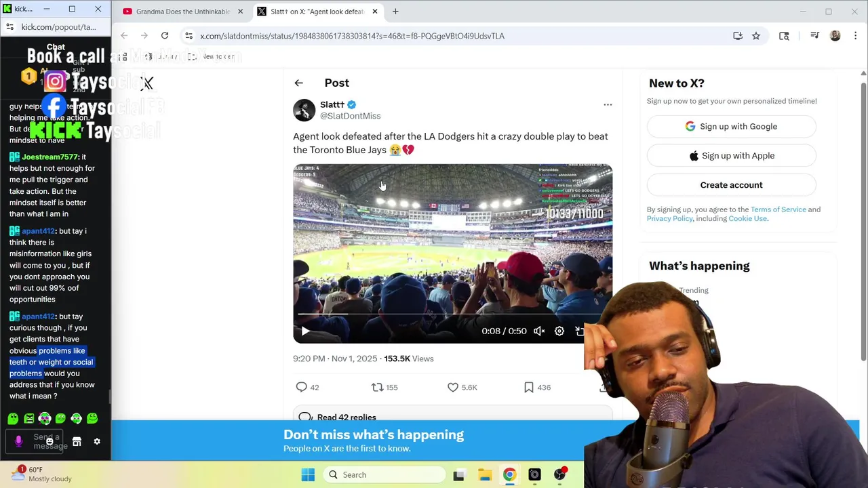This screenshot has height=488, width=868.
Task: Click view site info in Kick popout window
Action: coord(9,27)
